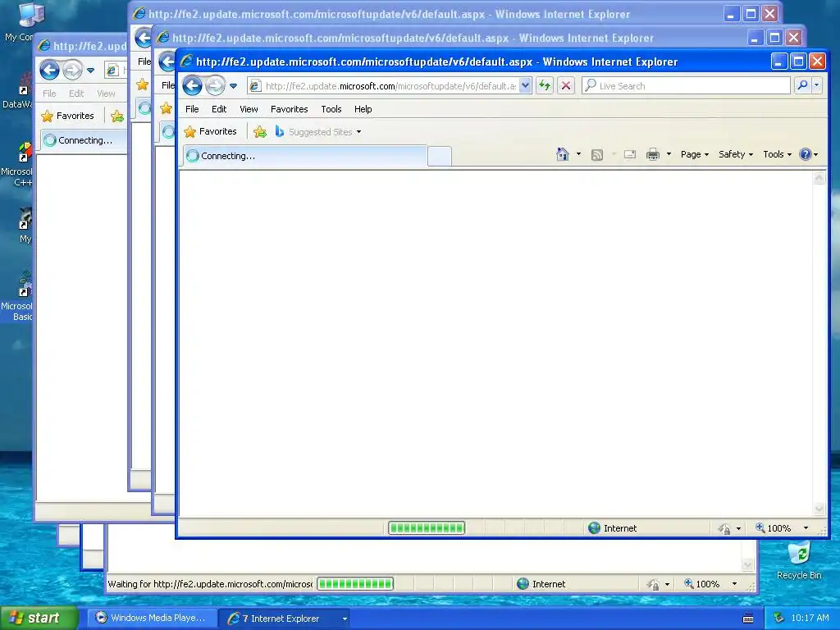Click the RSS Feeds icon
Screen dimensions: 840x630
point(597,155)
